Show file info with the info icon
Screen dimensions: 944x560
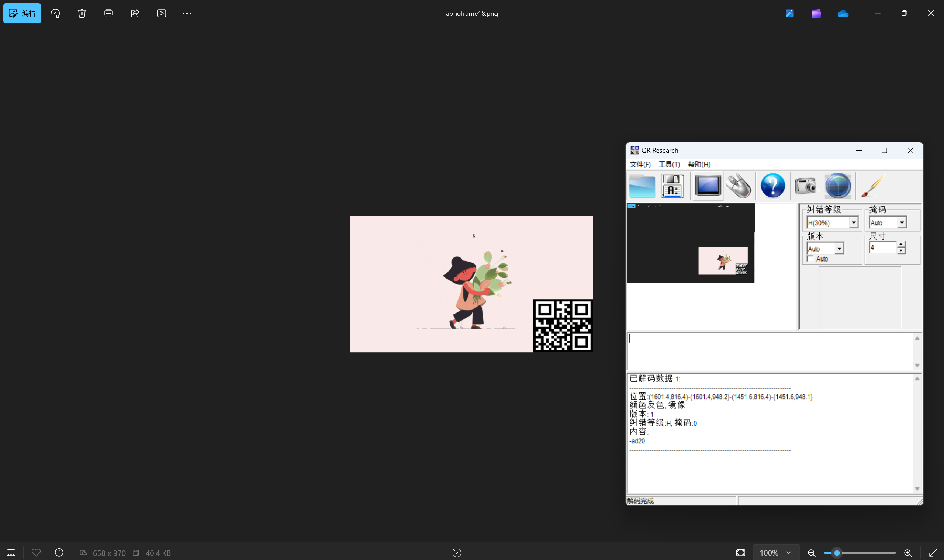coord(59,553)
